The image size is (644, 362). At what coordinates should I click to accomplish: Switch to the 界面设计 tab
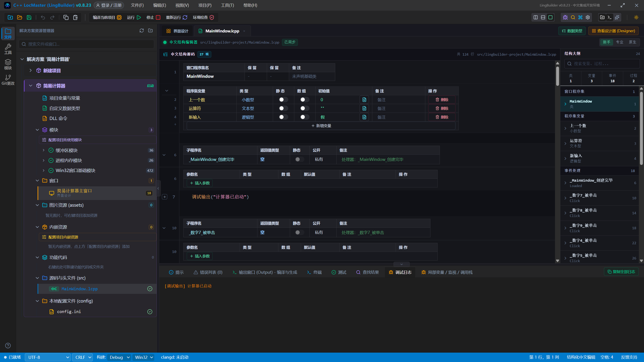click(x=177, y=31)
